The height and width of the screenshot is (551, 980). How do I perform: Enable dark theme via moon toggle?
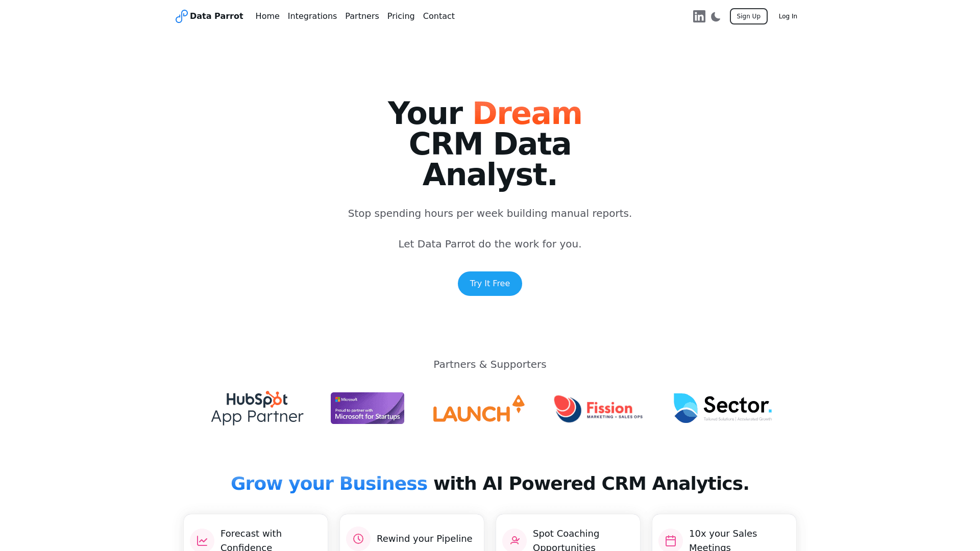[x=716, y=16]
